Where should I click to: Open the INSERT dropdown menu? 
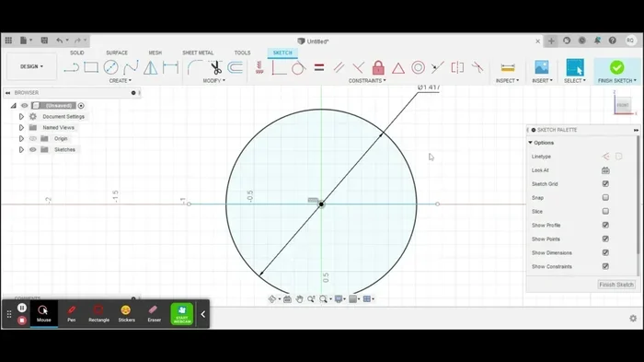click(542, 81)
